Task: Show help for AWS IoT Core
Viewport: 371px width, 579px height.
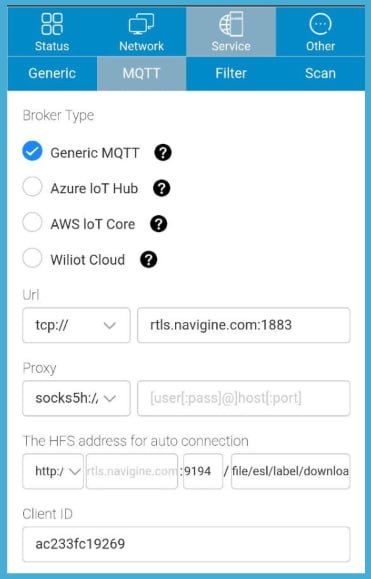Action: click(159, 224)
